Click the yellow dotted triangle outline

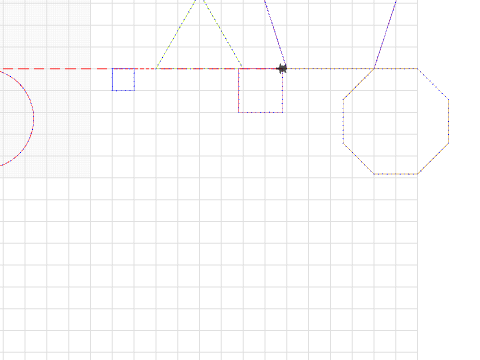click(x=199, y=34)
